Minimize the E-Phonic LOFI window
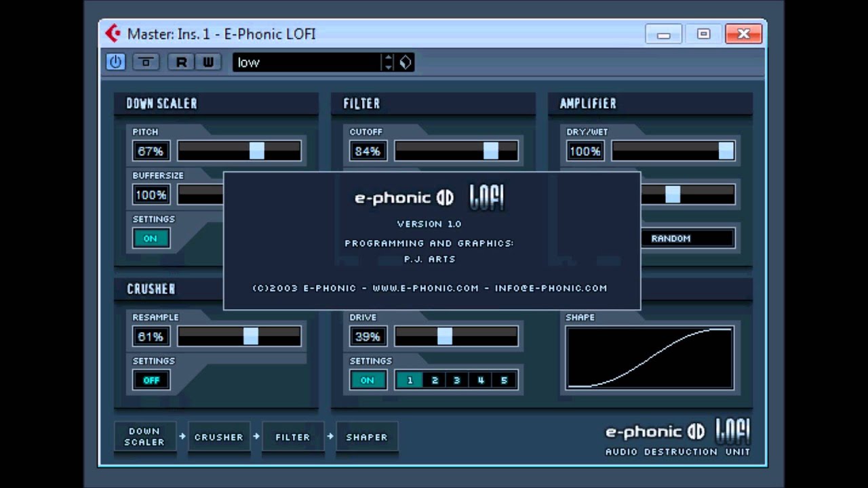 (x=663, y=34)
